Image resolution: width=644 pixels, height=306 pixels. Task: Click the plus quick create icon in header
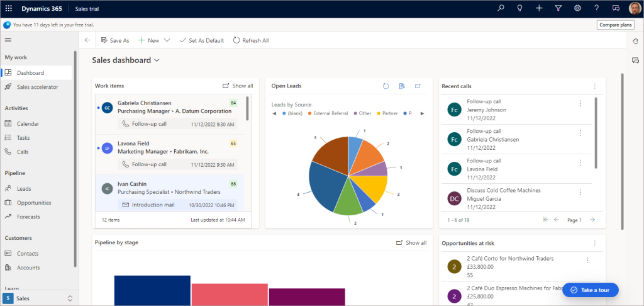pos(539,8)
